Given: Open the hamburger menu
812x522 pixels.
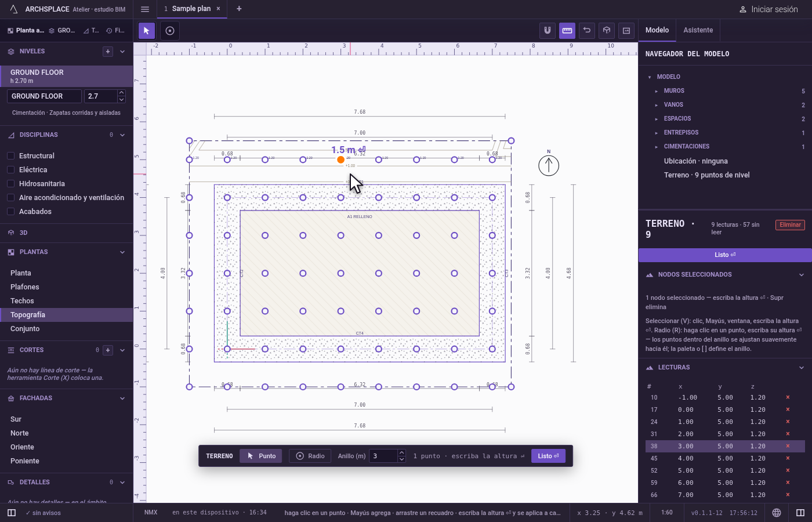Looking at the screenshot, I should (x=145, y=9).
